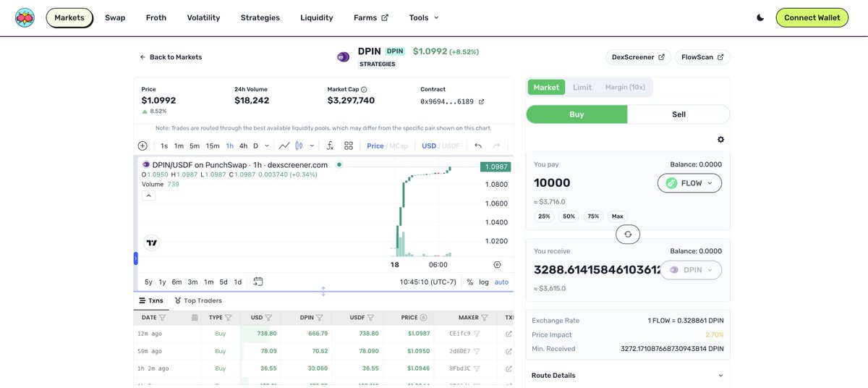Viewport: 868px width, 388px height.
Task: Open line chart type icon
Action: (x=284, y=145)
